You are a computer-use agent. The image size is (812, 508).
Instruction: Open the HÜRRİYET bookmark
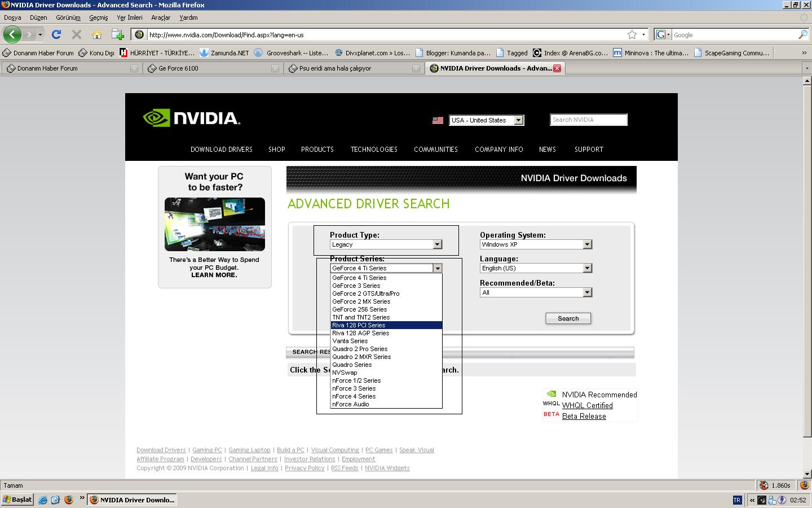click(157, 52)
